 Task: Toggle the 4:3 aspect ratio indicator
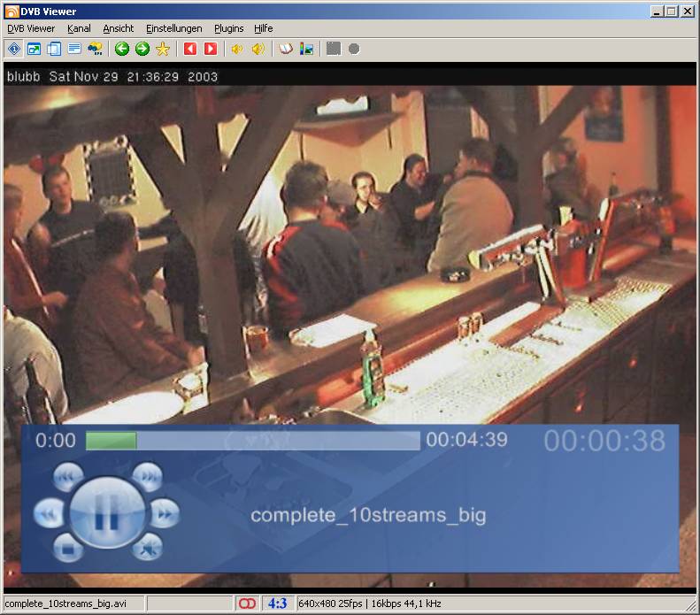(x=277, y=603)
